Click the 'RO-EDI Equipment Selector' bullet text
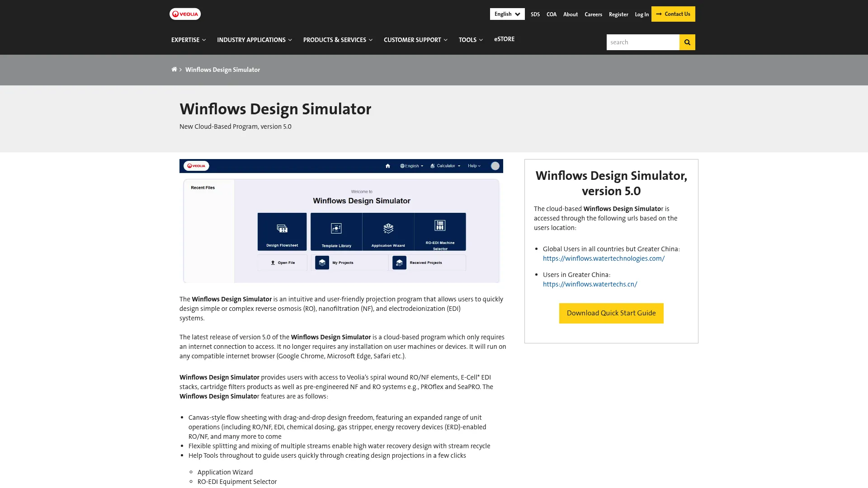868x488 pixels. pos(237,482)
